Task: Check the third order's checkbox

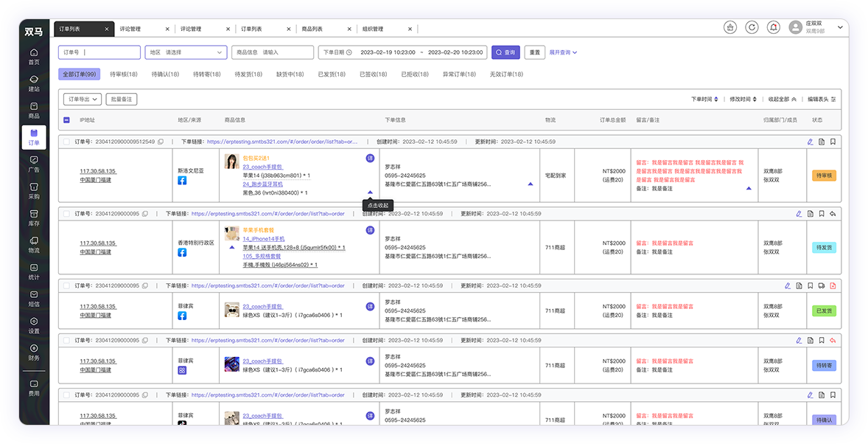Action: pos(66,286)
